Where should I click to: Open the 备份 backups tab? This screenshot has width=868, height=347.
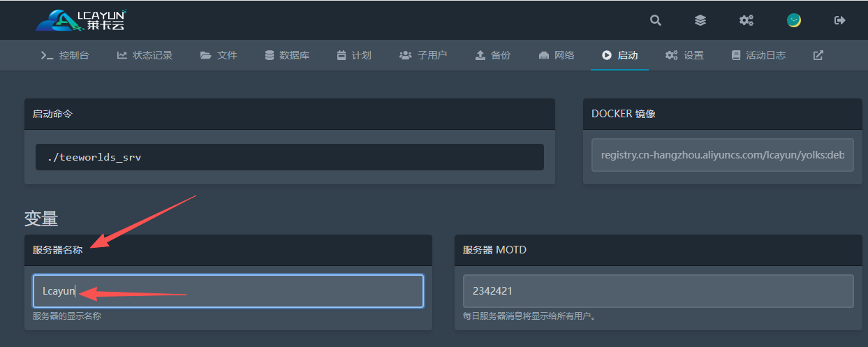coord(492,55)
